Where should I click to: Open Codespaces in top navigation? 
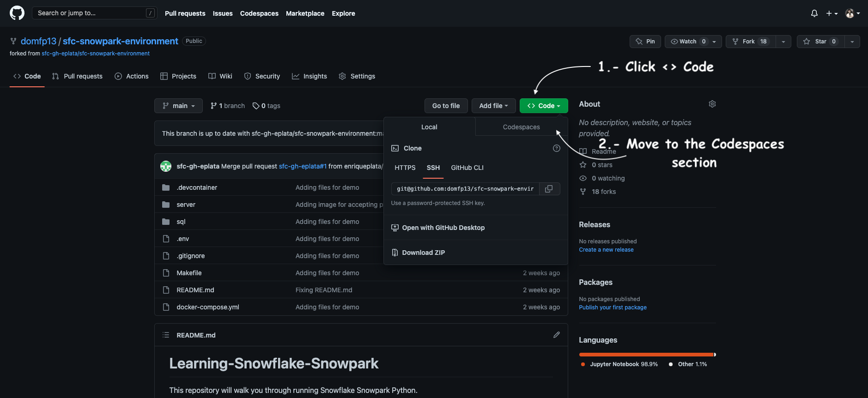point(259,13)
